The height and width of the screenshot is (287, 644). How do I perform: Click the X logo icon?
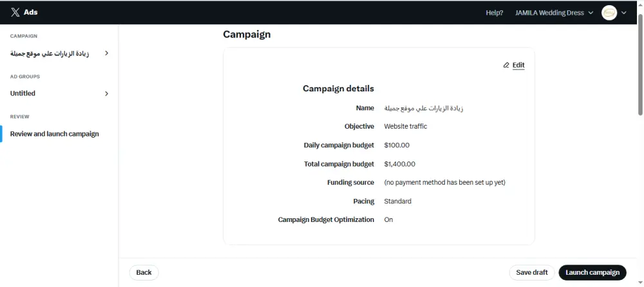coord(15,12)
